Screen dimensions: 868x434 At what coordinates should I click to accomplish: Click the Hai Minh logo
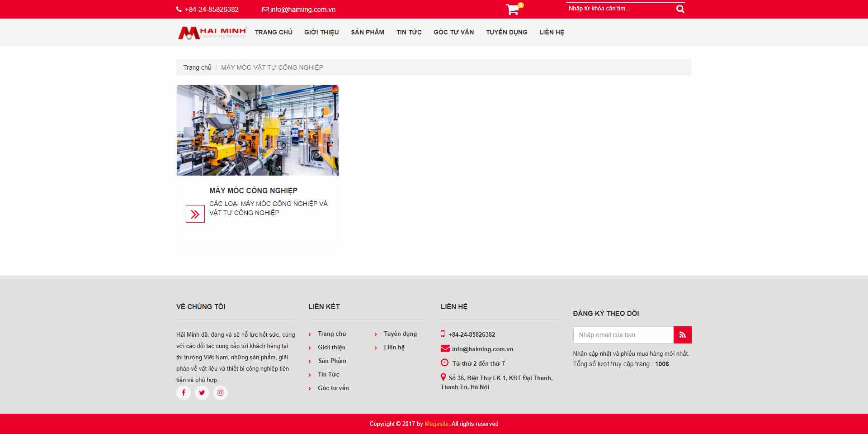tap(212, 32)
